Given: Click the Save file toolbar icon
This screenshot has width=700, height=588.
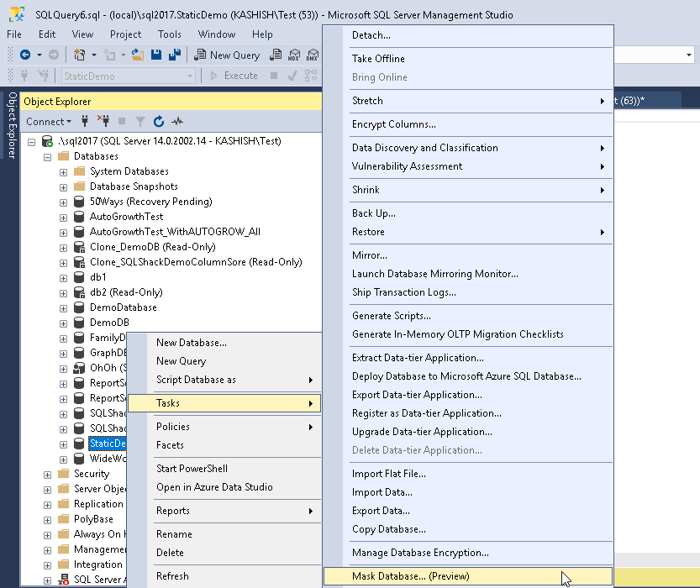Looking at the screenshot, I should point(156,55).
